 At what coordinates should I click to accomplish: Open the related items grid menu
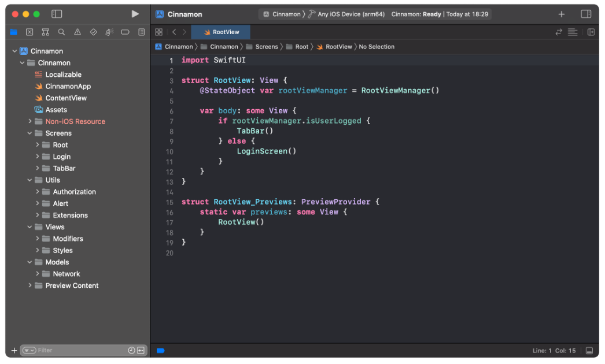(159, 32)
